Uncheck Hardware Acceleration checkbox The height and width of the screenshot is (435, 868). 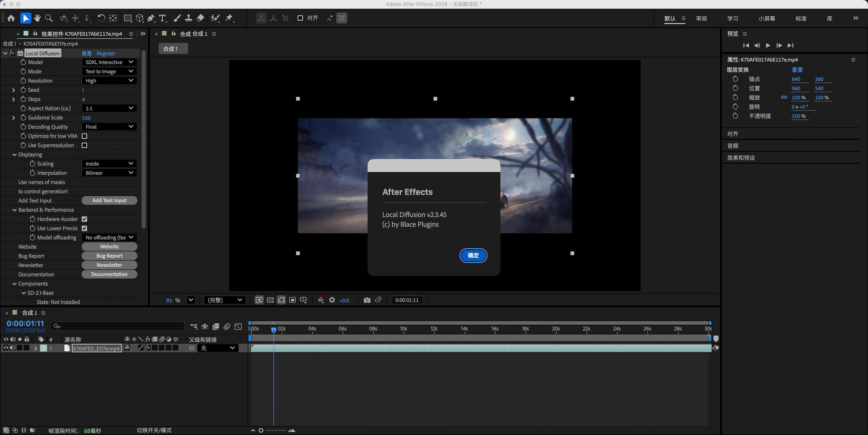click(x=85, y=219)
